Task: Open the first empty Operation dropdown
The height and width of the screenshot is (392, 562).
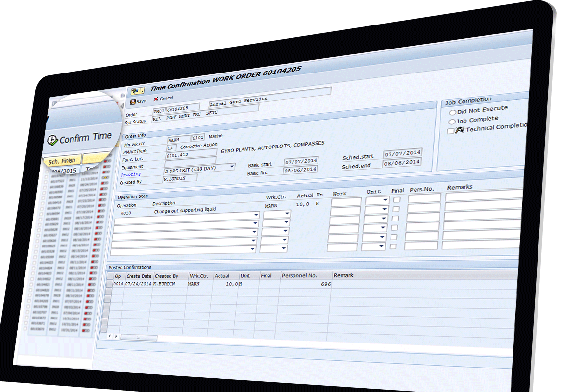Action: (256, 215)
